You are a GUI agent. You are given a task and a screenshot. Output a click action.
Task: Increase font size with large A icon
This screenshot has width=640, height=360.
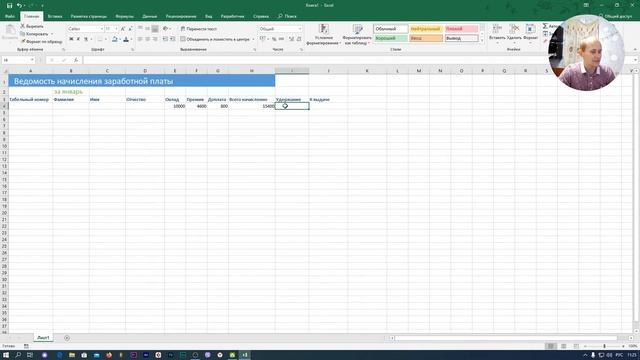pos(123,29)
